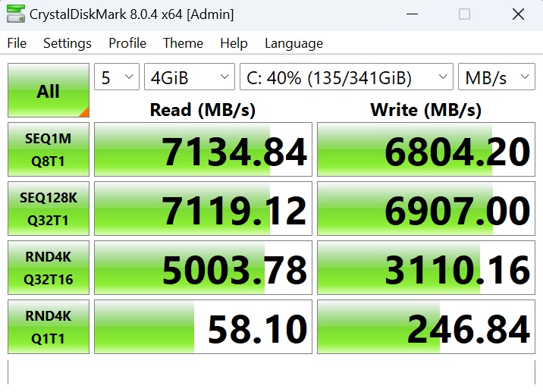Open the Theme menu
The height and width of the screenshot is (392, 543).
(183, 43)
